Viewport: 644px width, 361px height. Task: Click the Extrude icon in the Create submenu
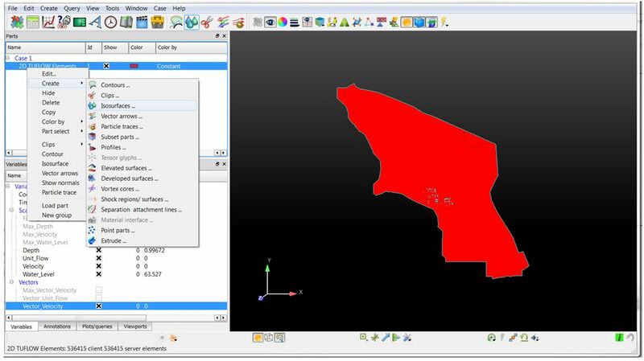(93, 240)
